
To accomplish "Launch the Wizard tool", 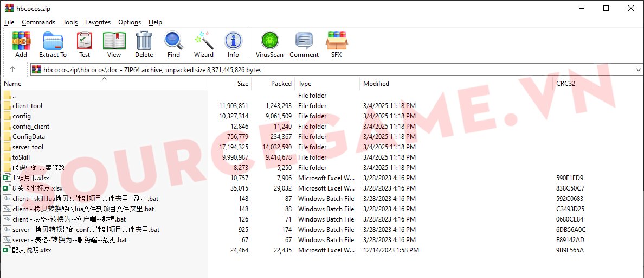I will click(x=204, y=44).
